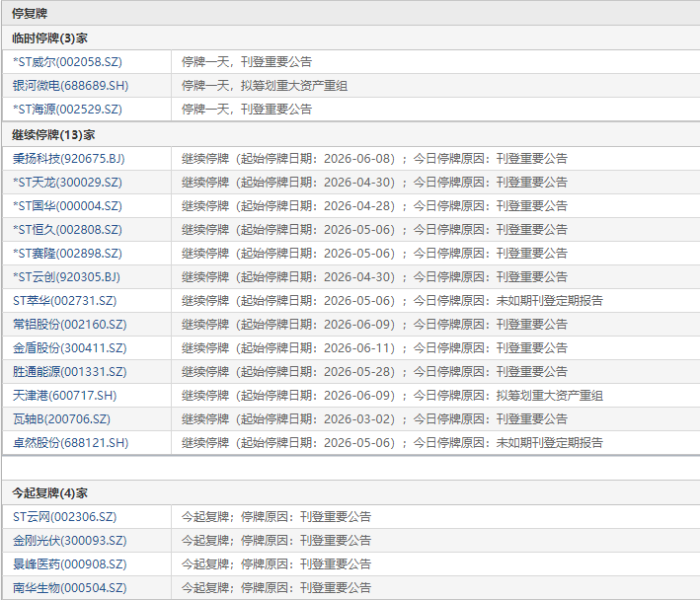Select *ST赛隆 continued suspension description
Screen dimensions: 700x600
374,254
